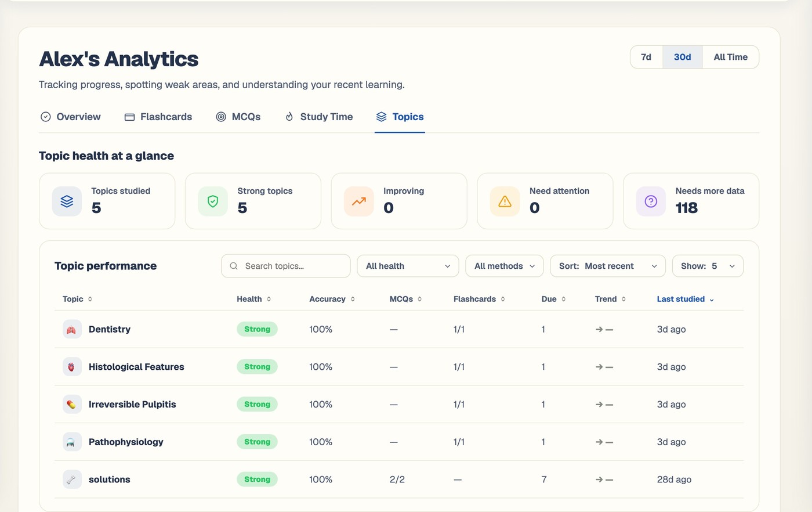Click the Irreversible Pulpitis pill icon

(72, 405)
